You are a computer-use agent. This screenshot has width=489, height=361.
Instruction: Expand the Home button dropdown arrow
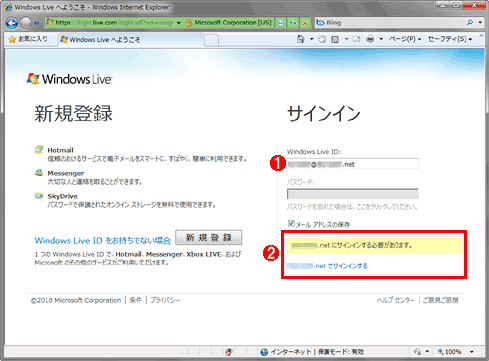(311, 39)
